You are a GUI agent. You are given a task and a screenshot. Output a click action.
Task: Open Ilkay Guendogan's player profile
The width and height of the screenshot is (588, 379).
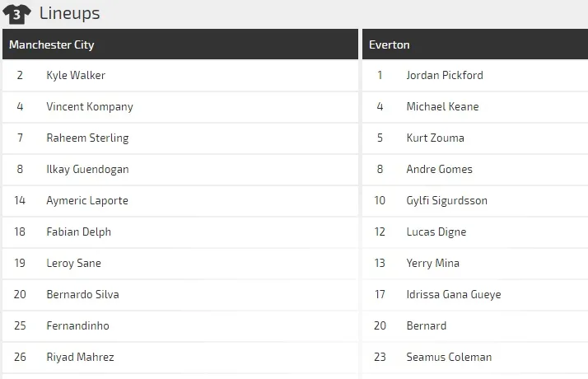(87, 169)
